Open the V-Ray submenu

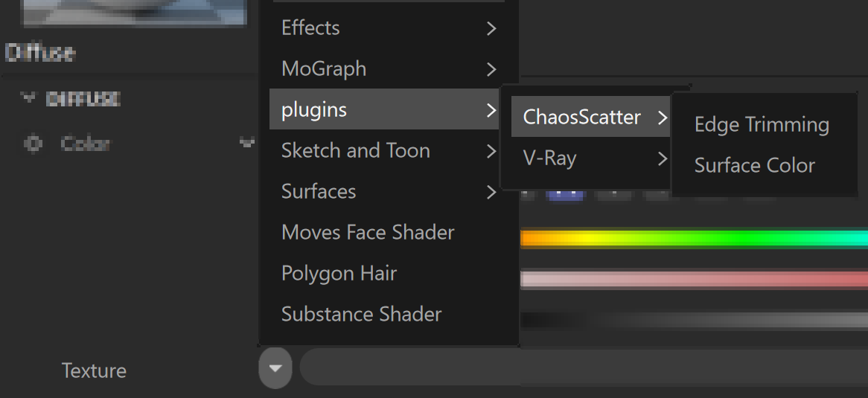(x=590, y=158)
